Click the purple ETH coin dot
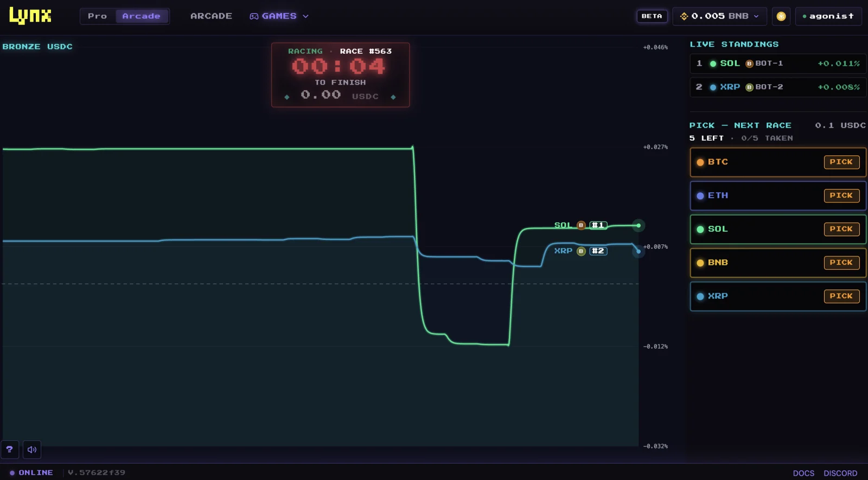Screen dimensions: 868x480 [700, 196]
